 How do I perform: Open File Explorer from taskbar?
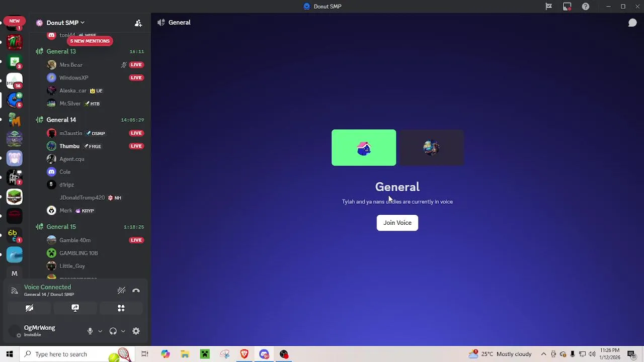pyautogui.click(x=185, y=354)
